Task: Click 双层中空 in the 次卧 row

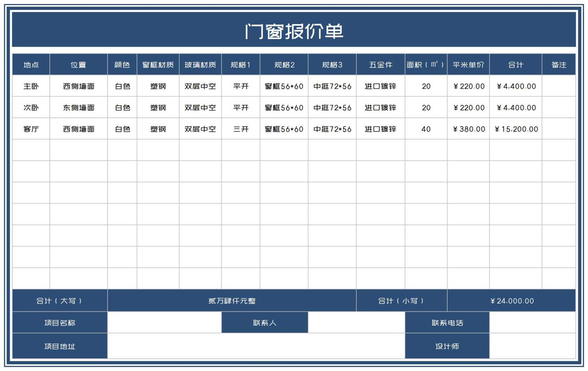Action: [200, 108]
